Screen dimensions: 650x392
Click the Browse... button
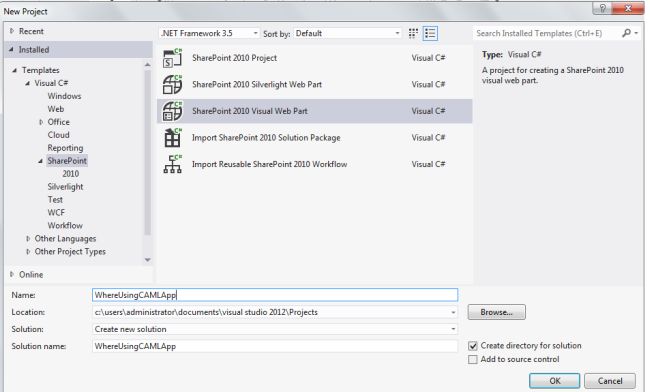pyautogui.click(x=497, y=312)
